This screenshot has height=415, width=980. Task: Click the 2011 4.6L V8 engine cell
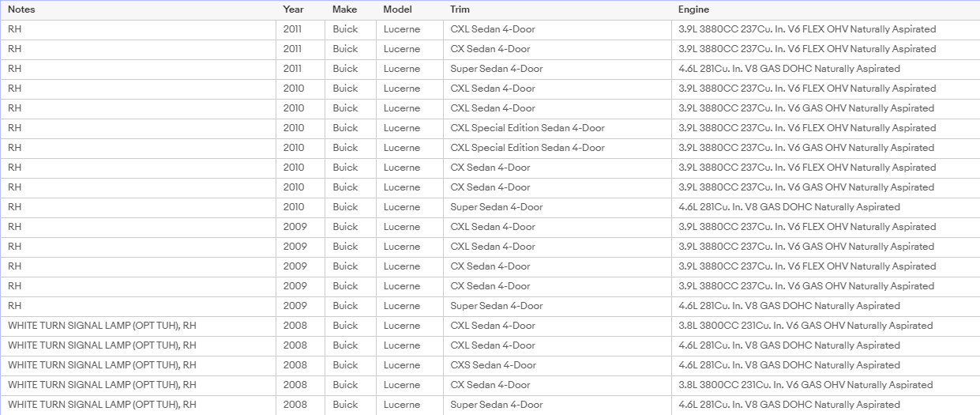click(826, 69)
